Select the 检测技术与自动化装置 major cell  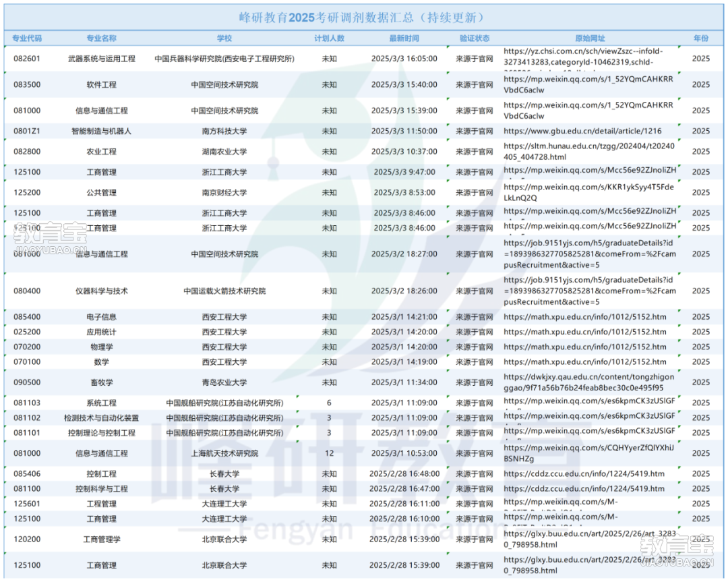pyautogui.click(x=101, y=417)
